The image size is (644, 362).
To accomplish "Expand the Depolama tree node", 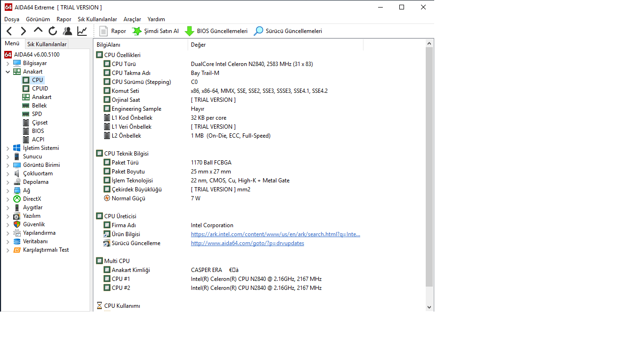I will (8, 182).
